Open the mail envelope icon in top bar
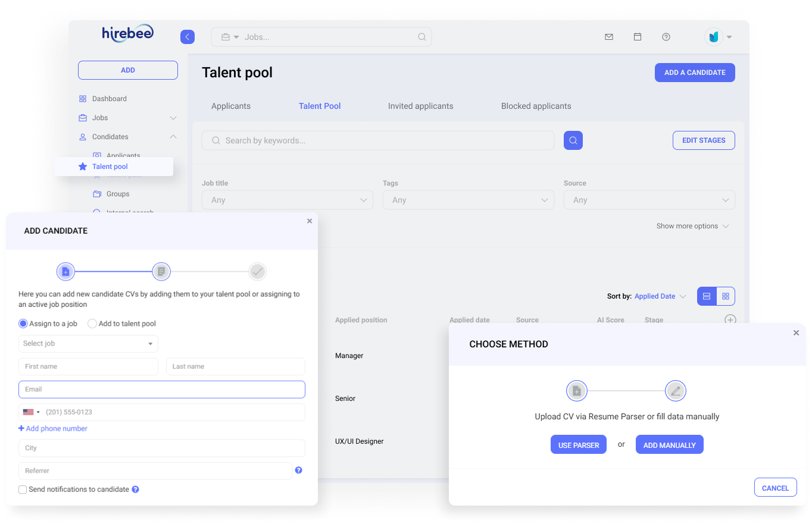Screen dimensions: 812x527 click(608, 36)
